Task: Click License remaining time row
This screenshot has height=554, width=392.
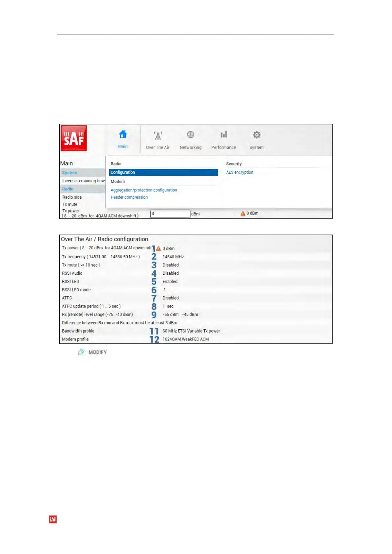Action: [84, 181]
